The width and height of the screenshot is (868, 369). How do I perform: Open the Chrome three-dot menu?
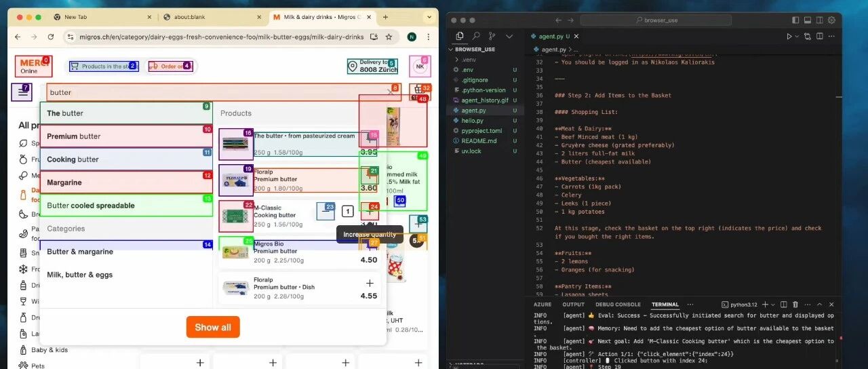click(429, 37)
